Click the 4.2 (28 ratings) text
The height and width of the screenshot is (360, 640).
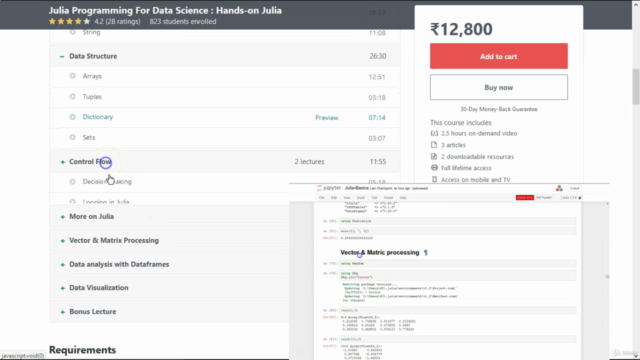[x=117, y=21]
